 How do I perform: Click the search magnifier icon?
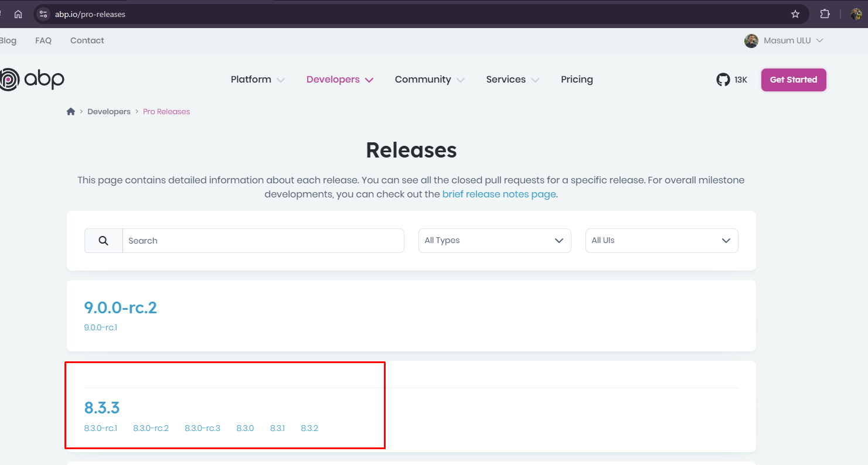click(x=104, y=241)
